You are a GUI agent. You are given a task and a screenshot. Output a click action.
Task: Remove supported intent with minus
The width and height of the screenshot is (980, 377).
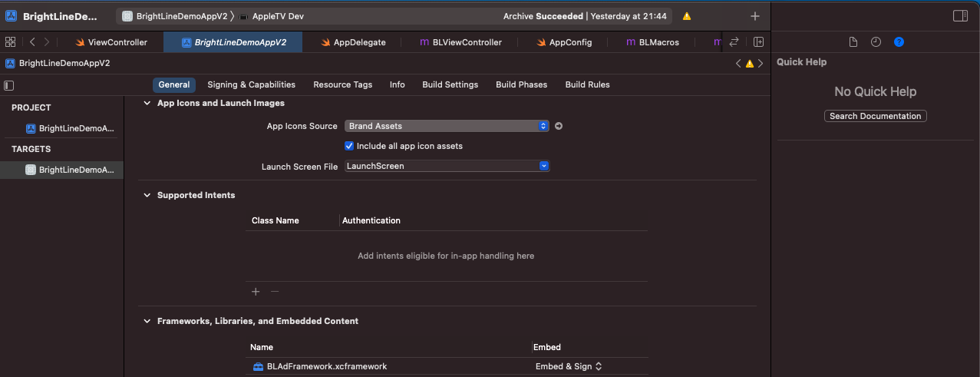click(275, 292)
